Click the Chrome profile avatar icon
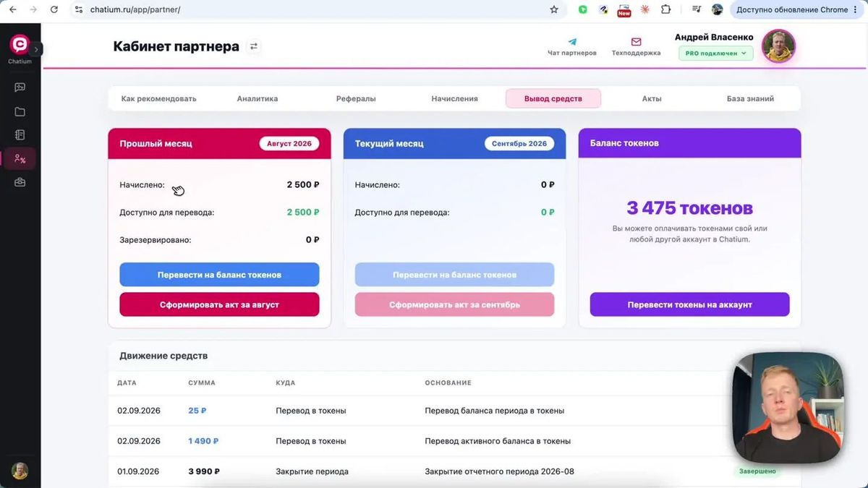 tap(718, 9)
